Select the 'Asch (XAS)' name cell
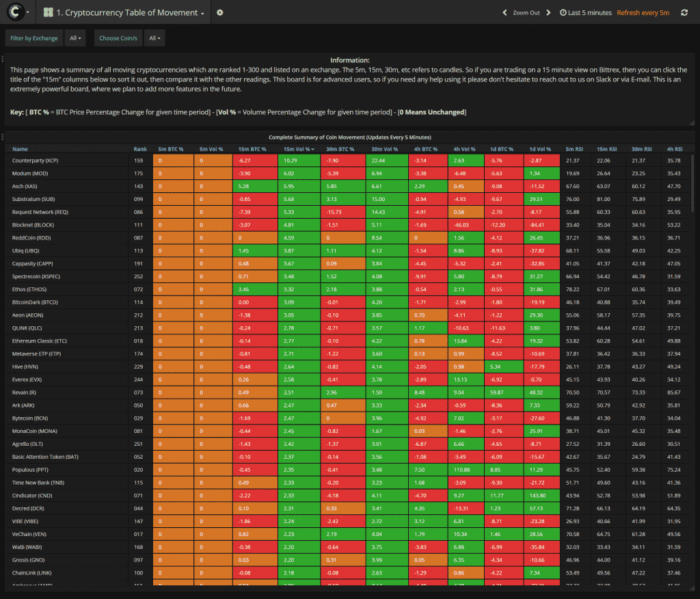This screenshot has width=700, height=599. coord(67,186)
